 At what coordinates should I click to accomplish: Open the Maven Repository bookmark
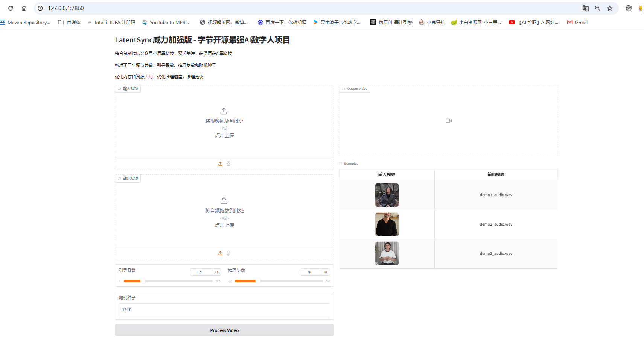25,23
